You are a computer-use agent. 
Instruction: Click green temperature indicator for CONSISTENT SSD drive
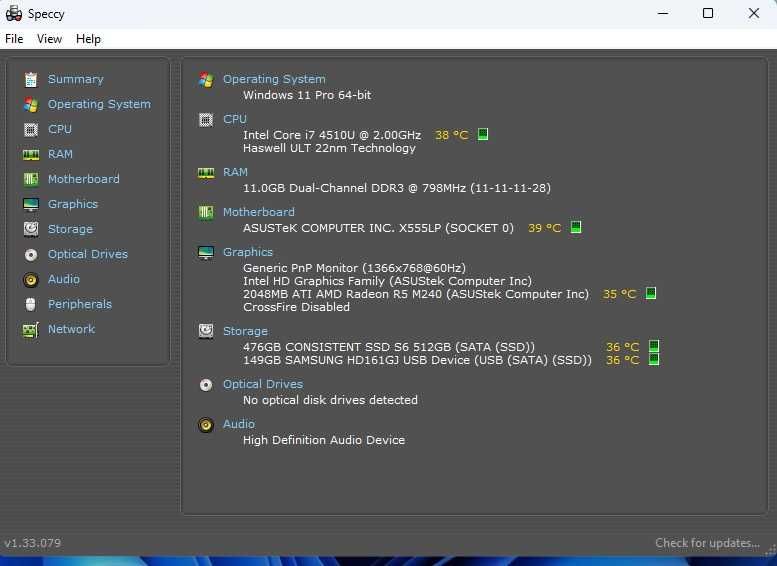[x=654, y=345]
